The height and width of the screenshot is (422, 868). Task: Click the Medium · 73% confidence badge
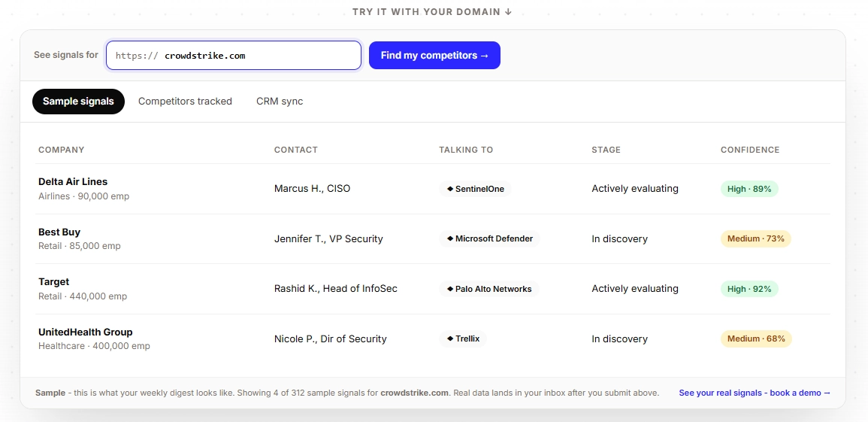pos(755,238)
